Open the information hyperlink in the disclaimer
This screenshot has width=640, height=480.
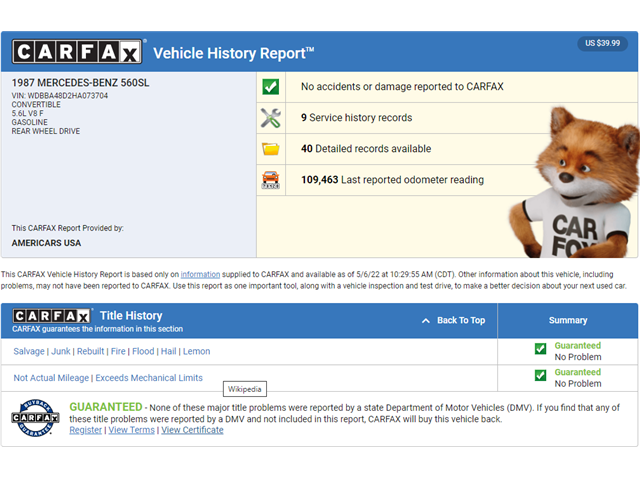click(x=200, y=275)
